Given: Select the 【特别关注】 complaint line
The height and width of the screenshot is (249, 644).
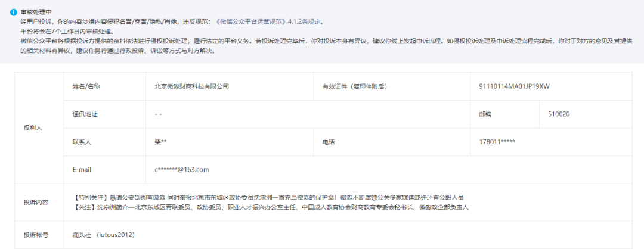Looking at the screenshot, I should (269, 197).
